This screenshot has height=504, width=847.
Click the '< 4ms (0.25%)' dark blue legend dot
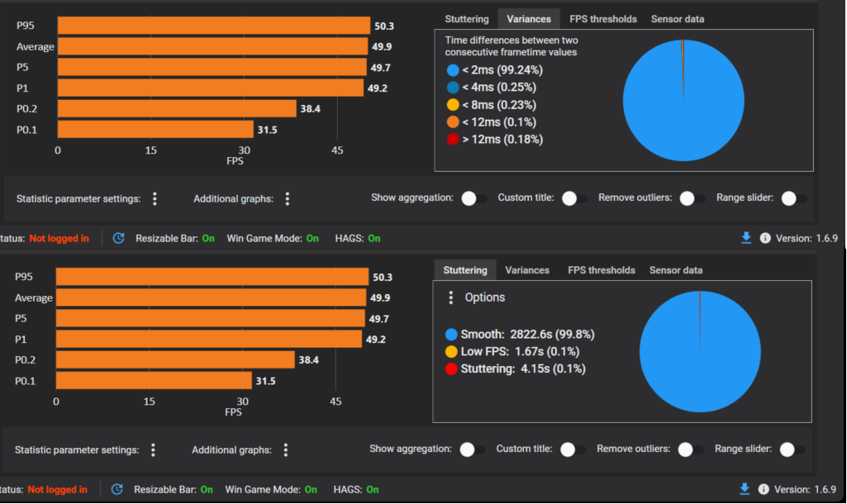click(453, 88)
